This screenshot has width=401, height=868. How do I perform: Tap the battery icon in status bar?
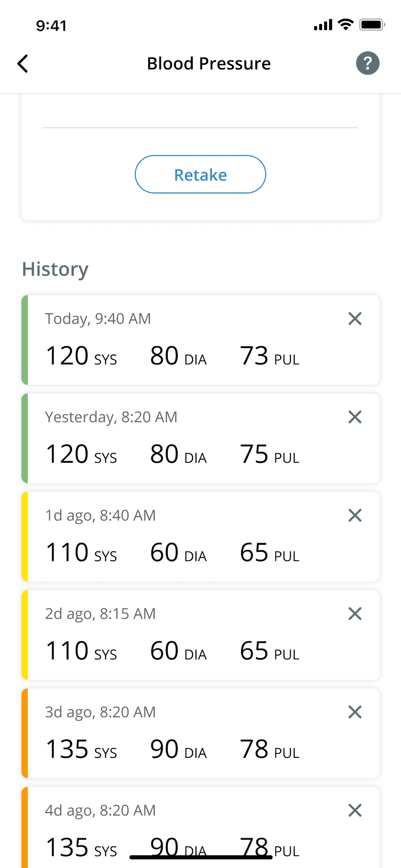[x=372, y=25]
